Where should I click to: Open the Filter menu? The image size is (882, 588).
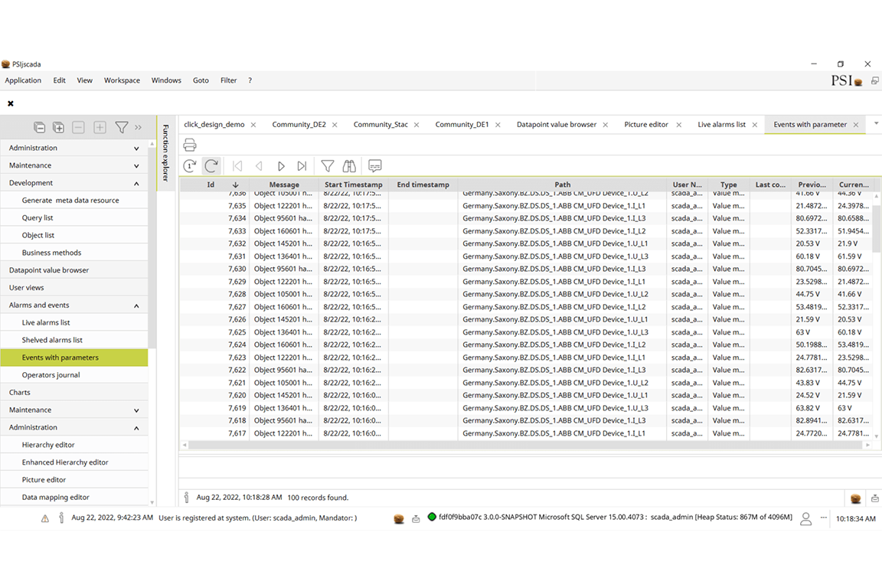click(228, 80)
